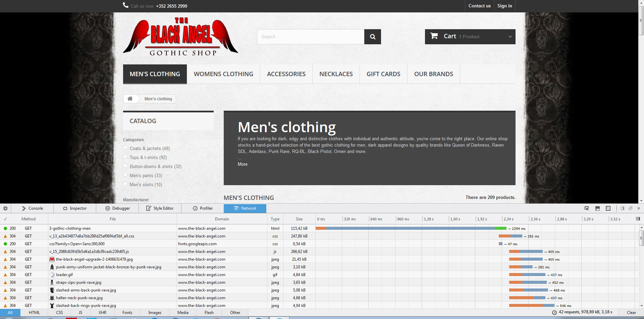Switch to the Inspector tab

tap(75, 208)
